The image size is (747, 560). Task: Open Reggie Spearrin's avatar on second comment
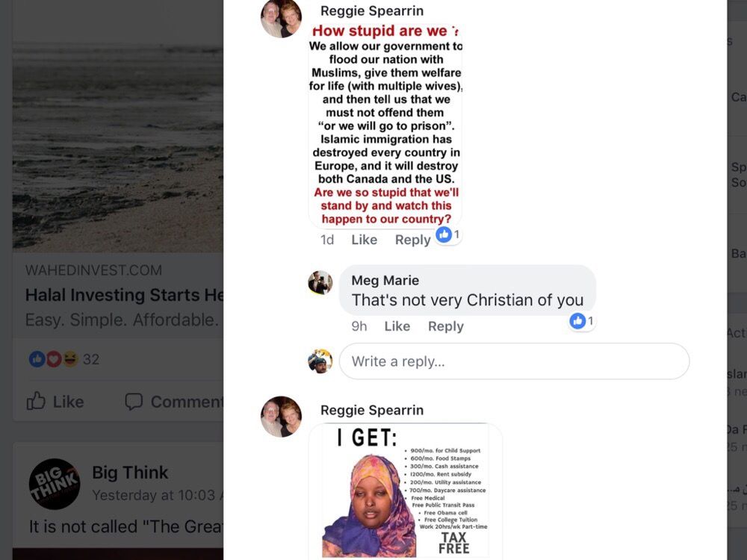(x=281, y=416)
